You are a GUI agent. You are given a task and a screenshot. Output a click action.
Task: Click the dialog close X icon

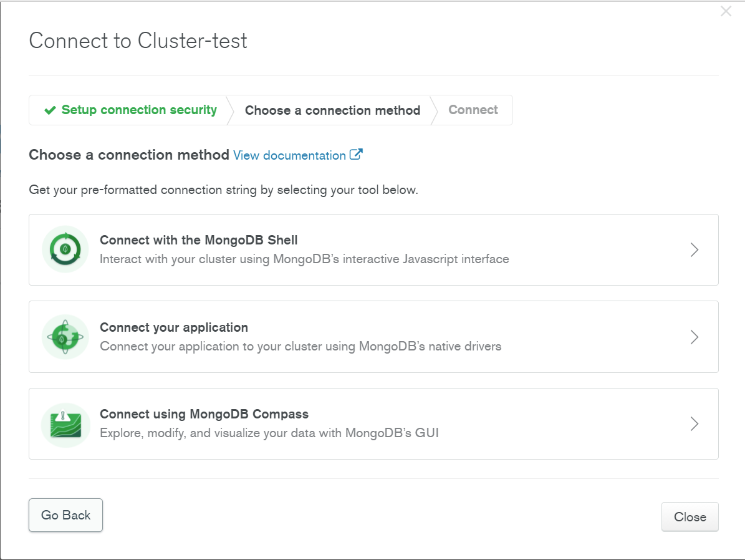726,11
